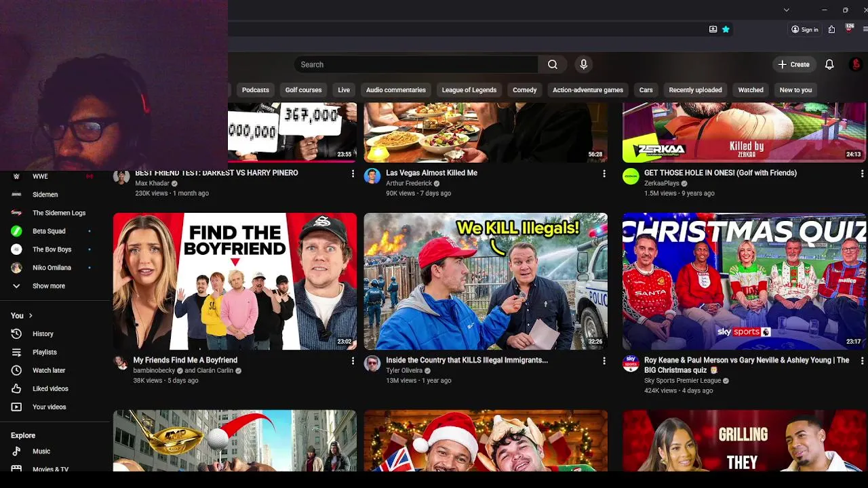Click the Create button
868x488 pixels.
pos(793,64)
